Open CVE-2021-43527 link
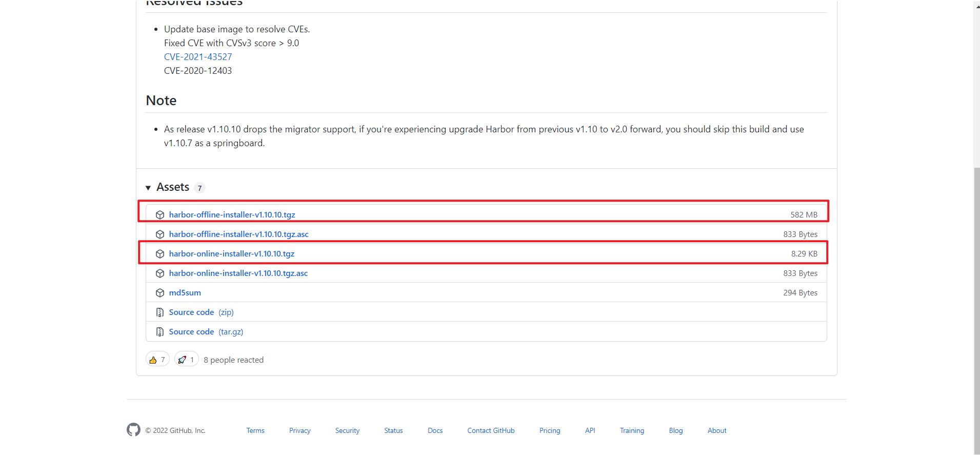 [198, 57]
